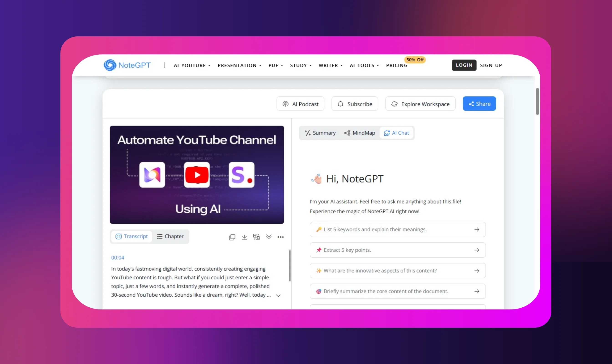Click the download transcript icon

(x=244, y=237)
